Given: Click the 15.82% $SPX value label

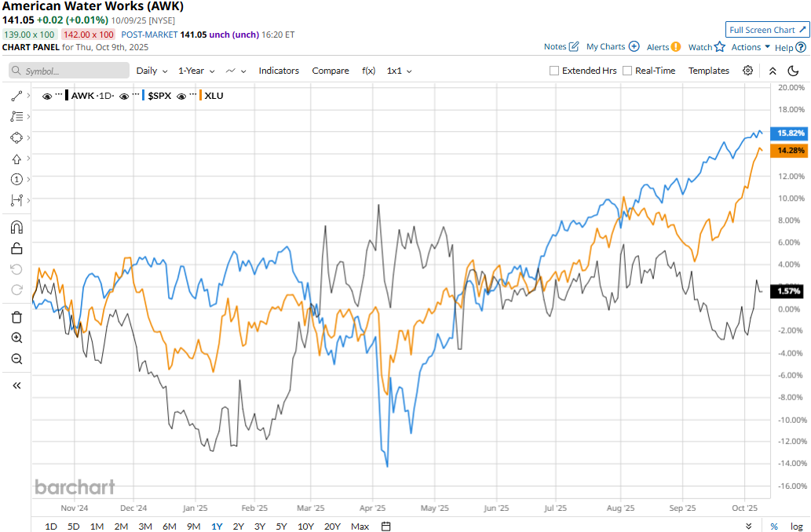Looking at the screenshot, I should point(789,133).
